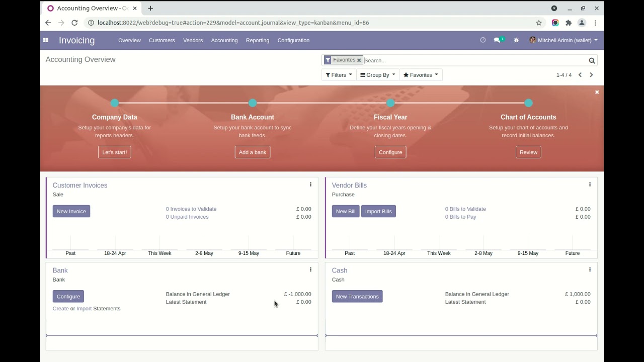Open the Customer Invoices journal title
The image size is (644, 362).
(80, 185)
